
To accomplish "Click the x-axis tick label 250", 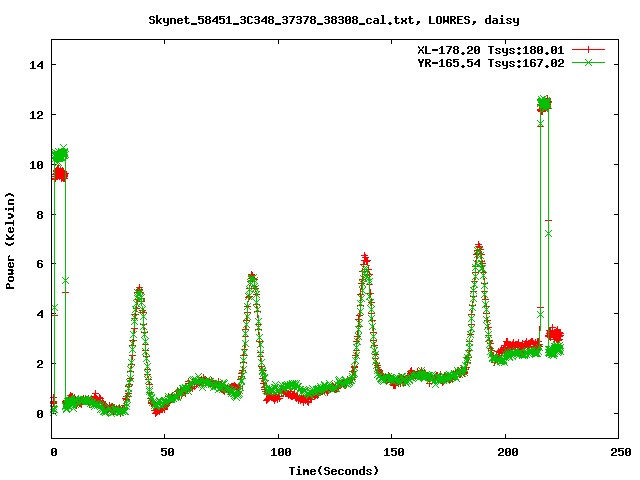I will pyautogui.click(x=620, y=452).
